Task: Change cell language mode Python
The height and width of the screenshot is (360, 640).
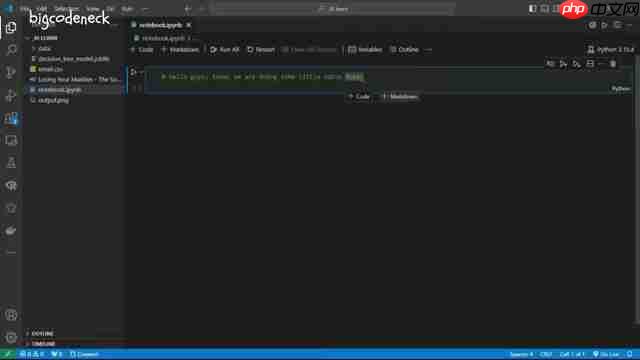Action: (620, 89)
